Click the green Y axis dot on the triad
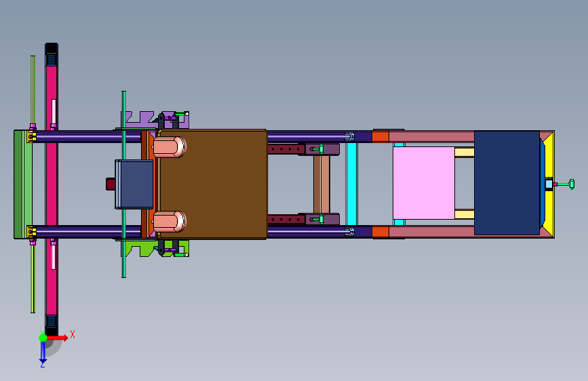588x381 pixels. [43, 338]
